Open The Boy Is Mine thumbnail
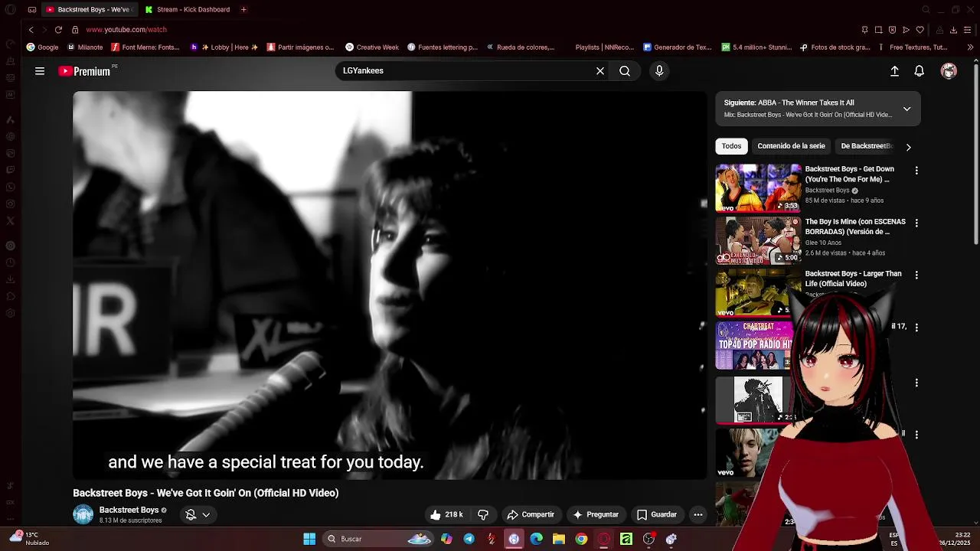Viewport: 980px width, 551px height. point(758,240)
